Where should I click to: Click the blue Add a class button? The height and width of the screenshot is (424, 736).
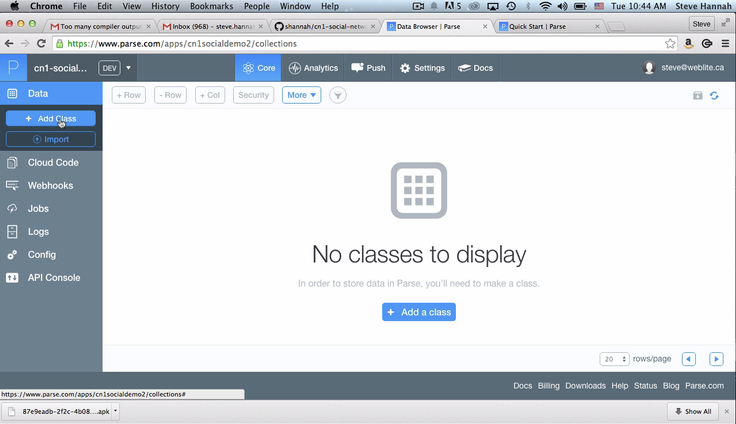[x=419, y=312]
